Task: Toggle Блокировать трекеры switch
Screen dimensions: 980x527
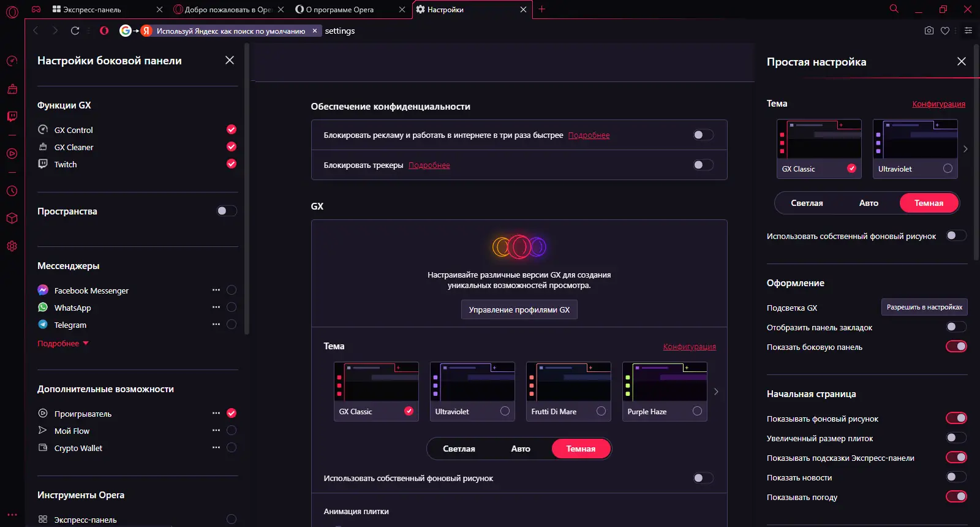Action: tap(703, 165)
